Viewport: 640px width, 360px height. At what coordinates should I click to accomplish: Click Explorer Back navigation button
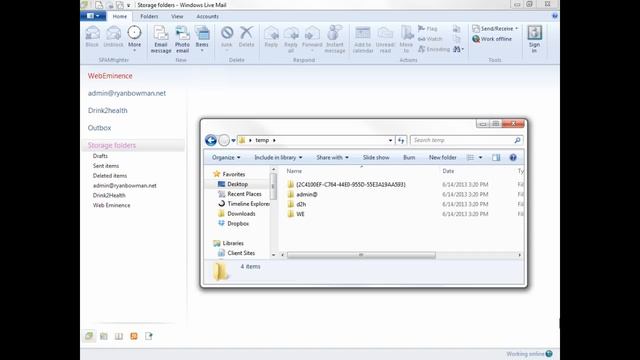(x=211, y=140)
